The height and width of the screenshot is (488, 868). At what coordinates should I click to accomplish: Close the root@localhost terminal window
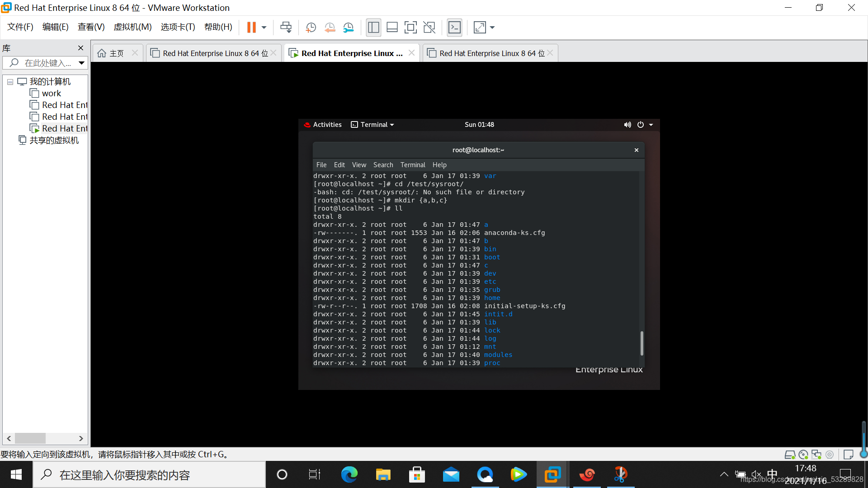(x=637, y=150)
